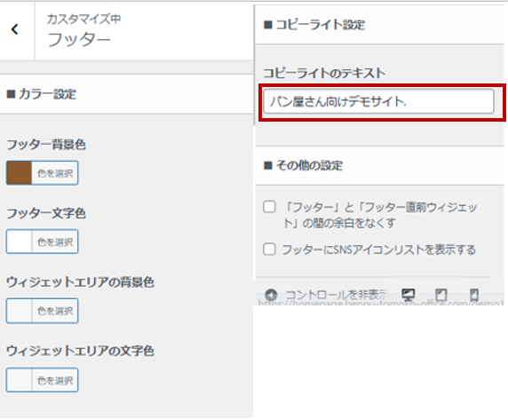Enable フッターにSNSアイコンリストを表示する checkbox
The height and width of the screenshot is (420, 508).
click(x=269, y=250)
